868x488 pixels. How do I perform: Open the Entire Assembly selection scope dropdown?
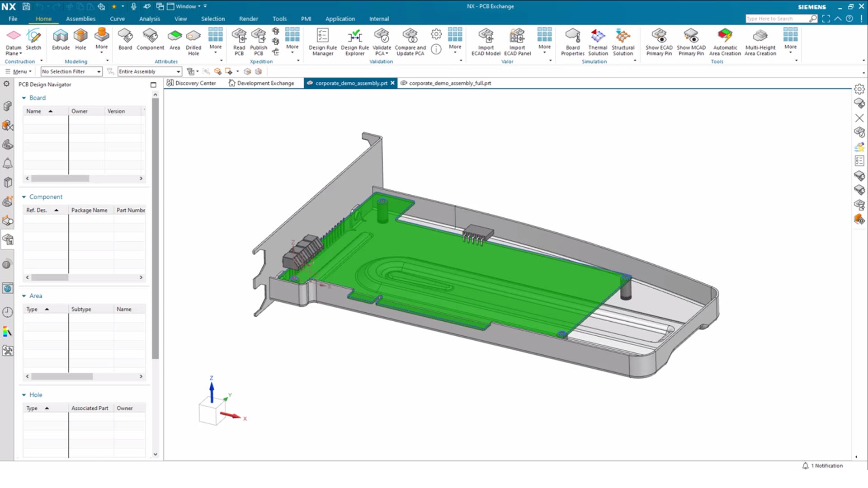click(178, 71)
